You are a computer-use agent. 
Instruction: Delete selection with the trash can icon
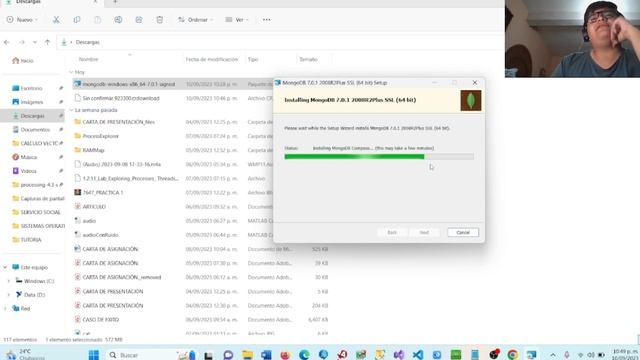click(160, 20)
